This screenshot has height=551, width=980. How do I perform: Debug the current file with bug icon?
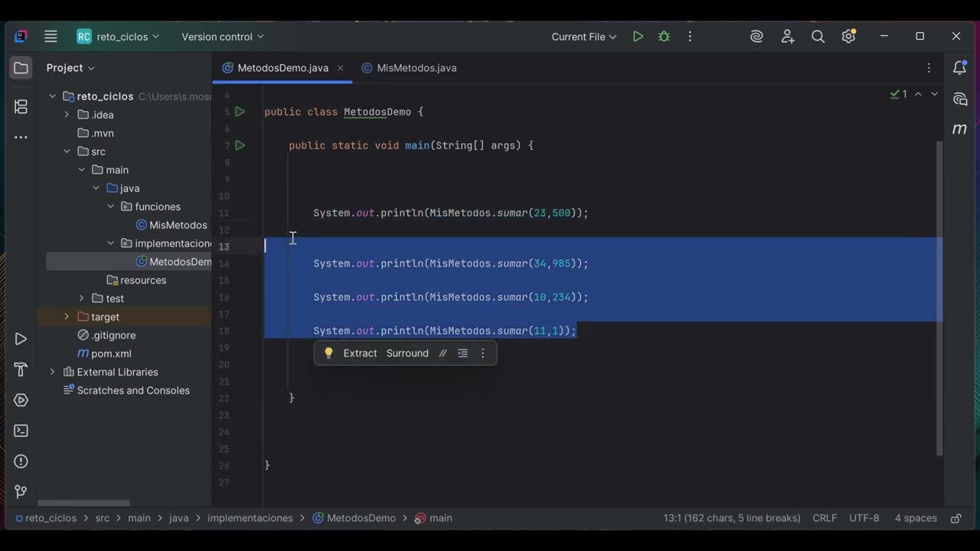tap(664, 37)
